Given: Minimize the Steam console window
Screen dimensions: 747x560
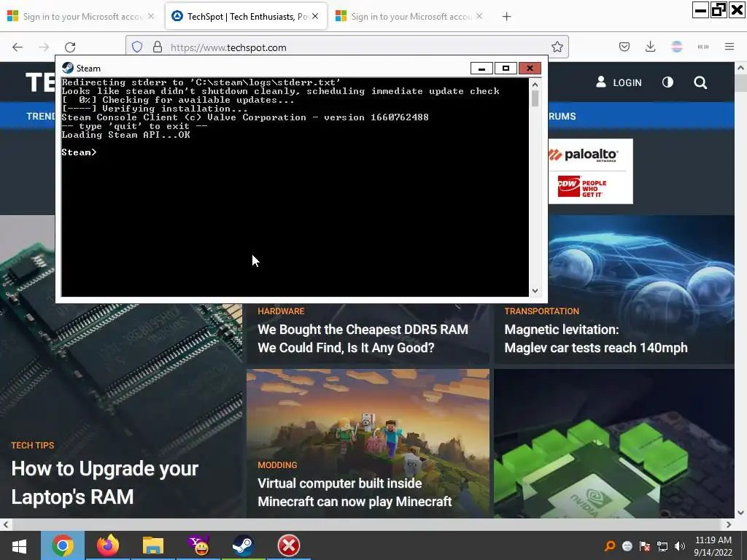Looking at the screenshot, I should pos(481,69).
